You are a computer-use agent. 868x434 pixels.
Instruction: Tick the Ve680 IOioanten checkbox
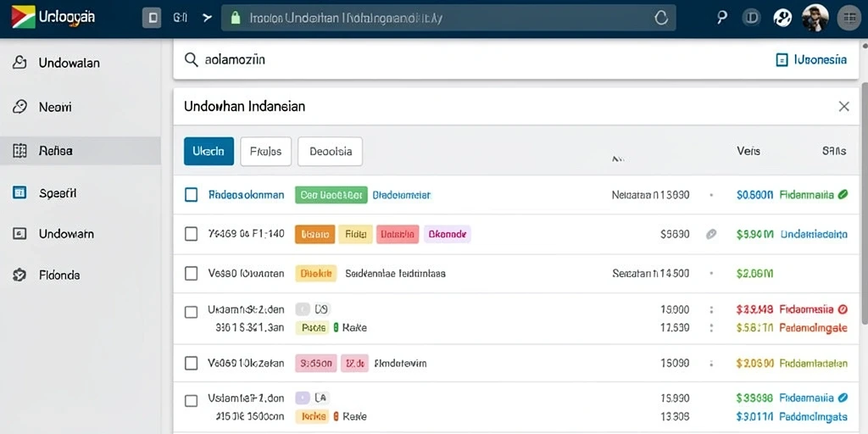click(x=191, y=273)
